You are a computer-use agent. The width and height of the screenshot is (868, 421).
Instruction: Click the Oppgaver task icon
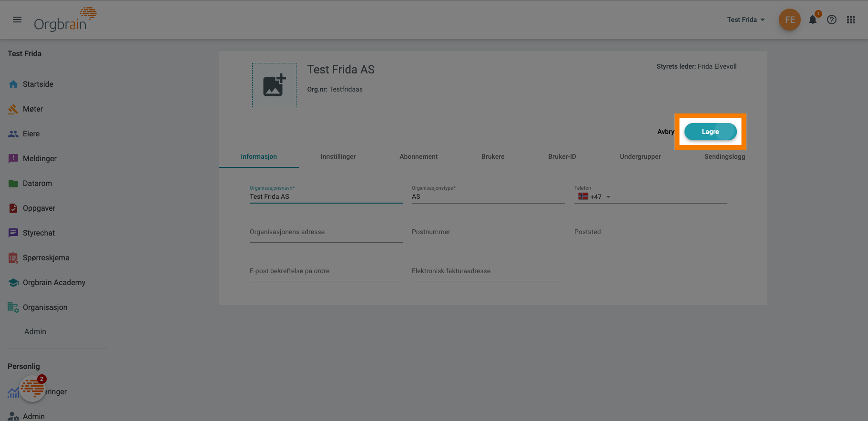tap(13, 208)
